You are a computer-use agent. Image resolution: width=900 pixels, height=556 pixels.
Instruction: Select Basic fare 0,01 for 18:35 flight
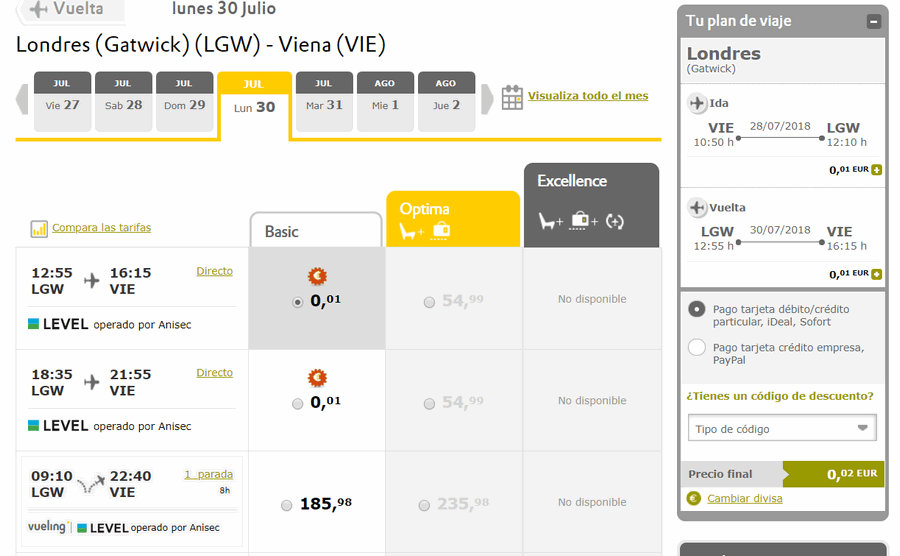click(x=297, y=403)
